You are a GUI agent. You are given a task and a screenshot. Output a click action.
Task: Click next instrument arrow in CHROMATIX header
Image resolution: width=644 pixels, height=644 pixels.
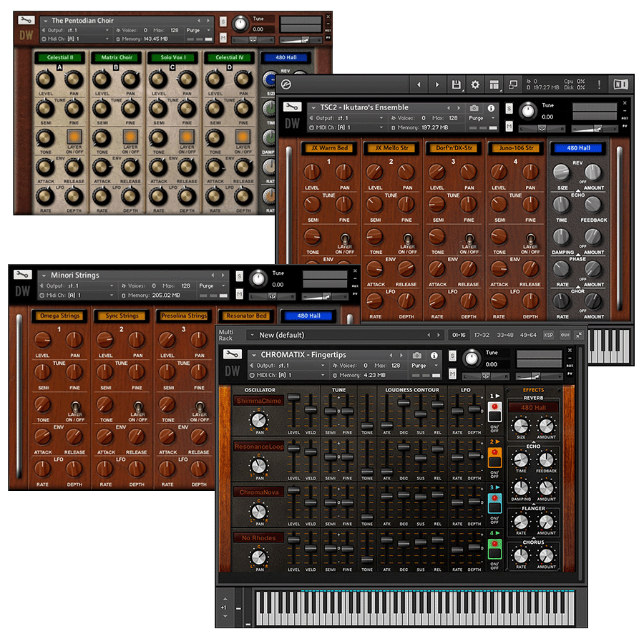click(x=401, y=355)
